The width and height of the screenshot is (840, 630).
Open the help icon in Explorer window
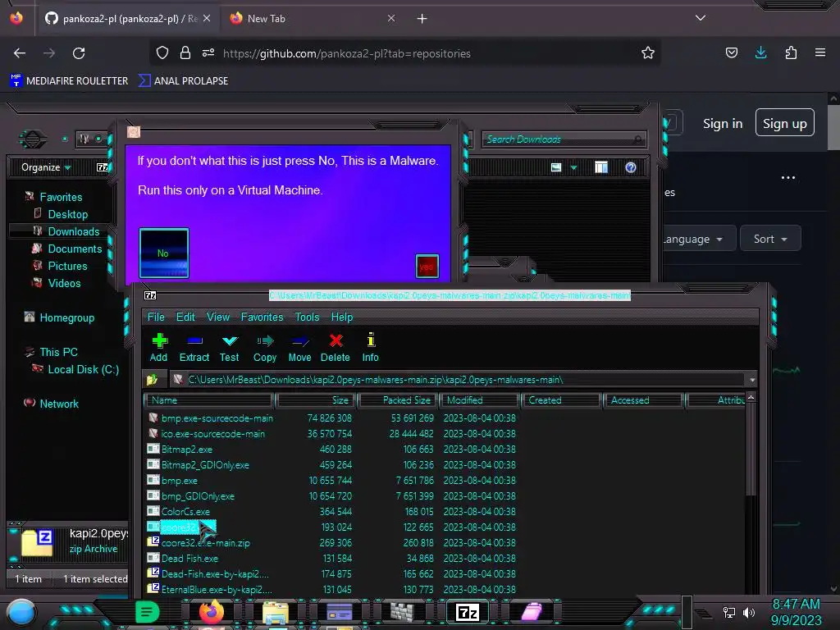631,167
